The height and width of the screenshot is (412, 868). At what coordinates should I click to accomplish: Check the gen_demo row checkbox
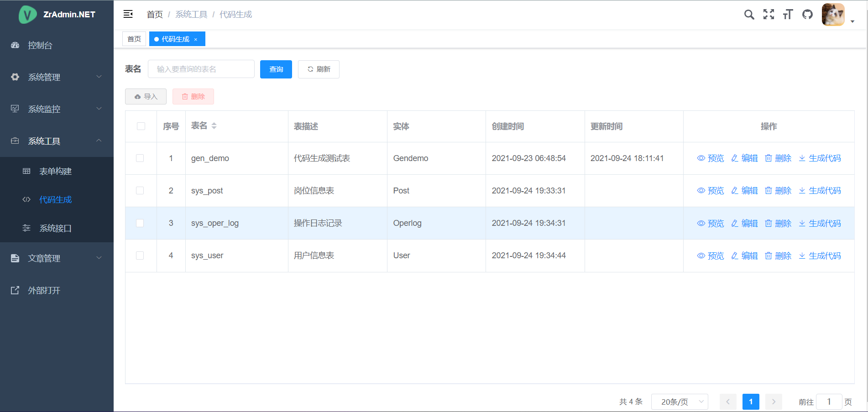(140, 158)
